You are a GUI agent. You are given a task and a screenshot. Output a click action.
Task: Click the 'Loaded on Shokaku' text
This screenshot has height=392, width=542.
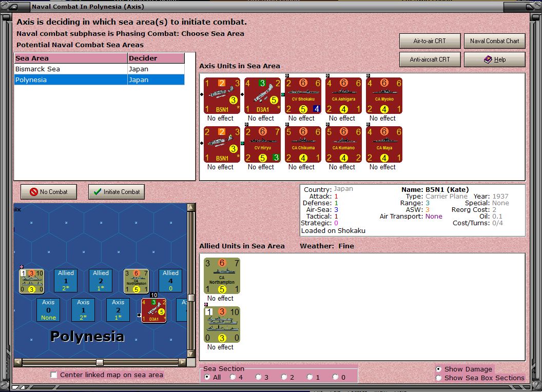pyautogui.click(x=333, y=230)
